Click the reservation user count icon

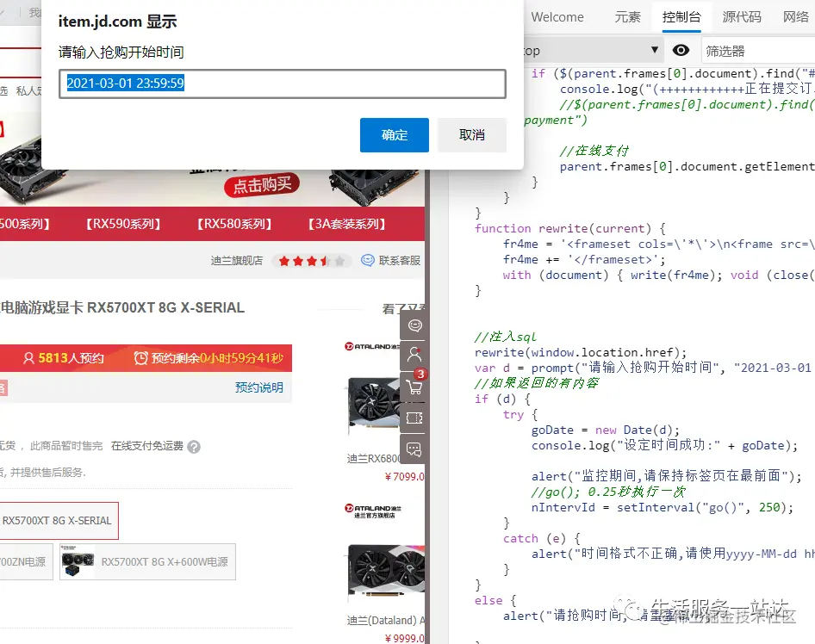(29, 358)
